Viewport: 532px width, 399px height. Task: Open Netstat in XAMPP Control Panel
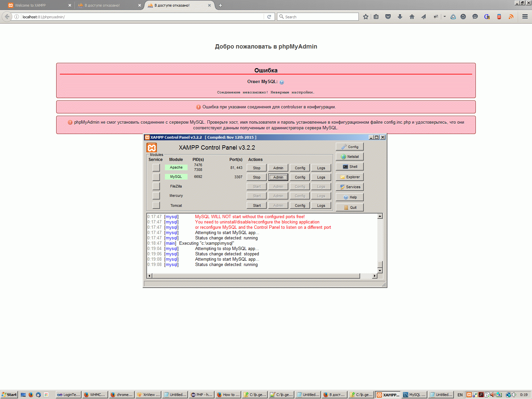350,157
